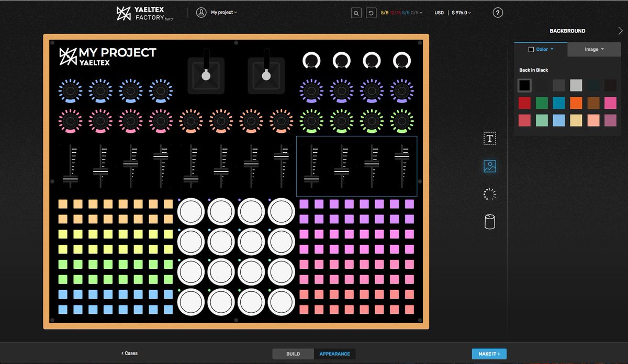Open the case options with the cylinder icon
This screenshot has width=628, height=364.
(x=489, y=221)
